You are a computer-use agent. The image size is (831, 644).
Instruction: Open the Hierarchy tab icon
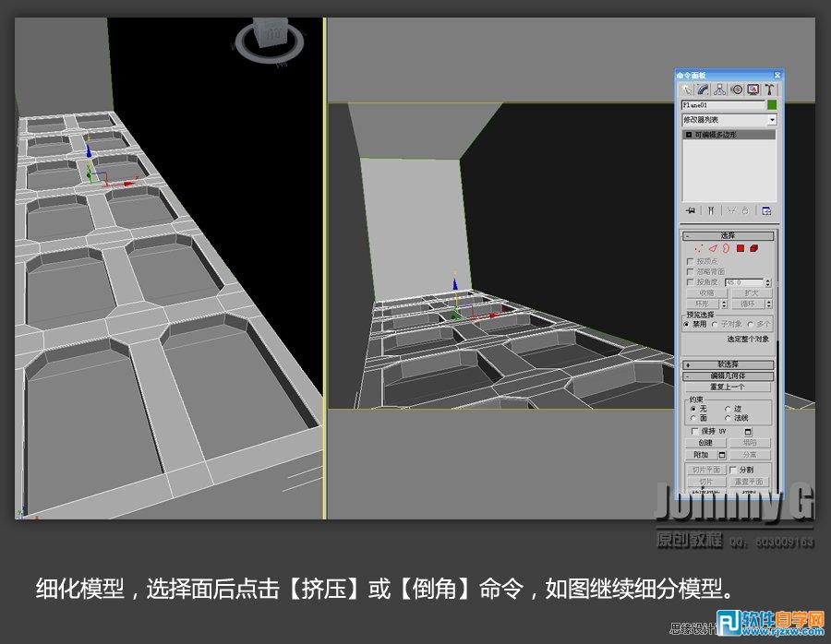point(719,89)
